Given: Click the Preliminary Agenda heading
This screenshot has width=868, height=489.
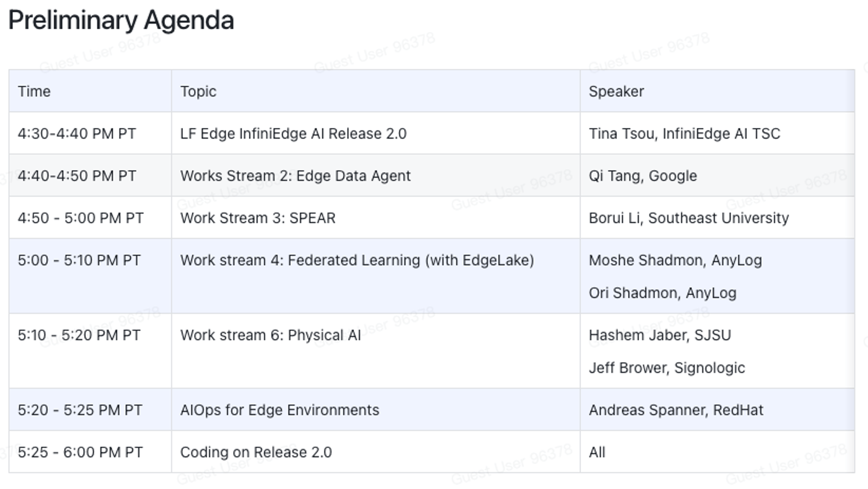Looking at the screenshot, I should pyautogui.click(x=121, y=21).
